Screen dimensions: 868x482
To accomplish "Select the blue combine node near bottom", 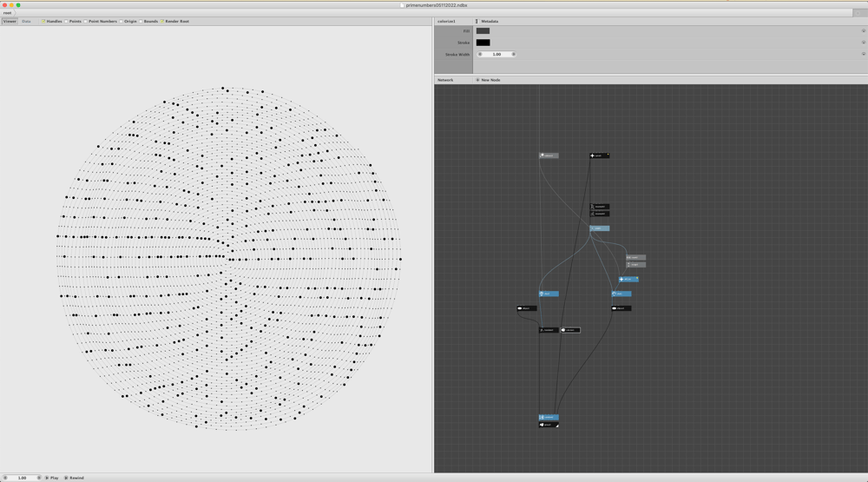I will click(549, 417).
